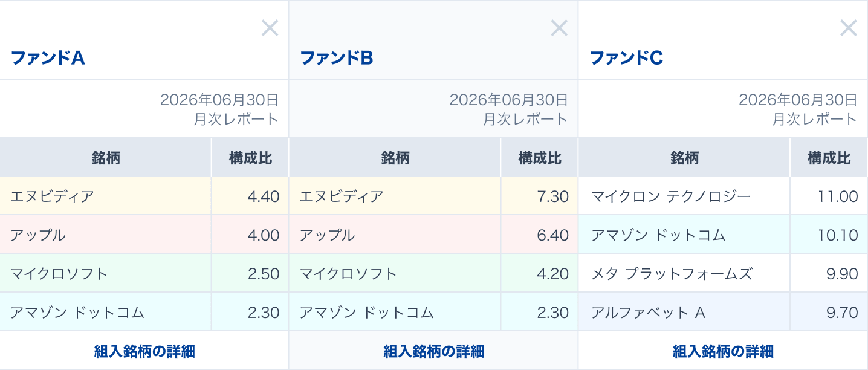
Task: Click the 銘柄 column header in ファンドA
Action: click(x=106, y=158)
